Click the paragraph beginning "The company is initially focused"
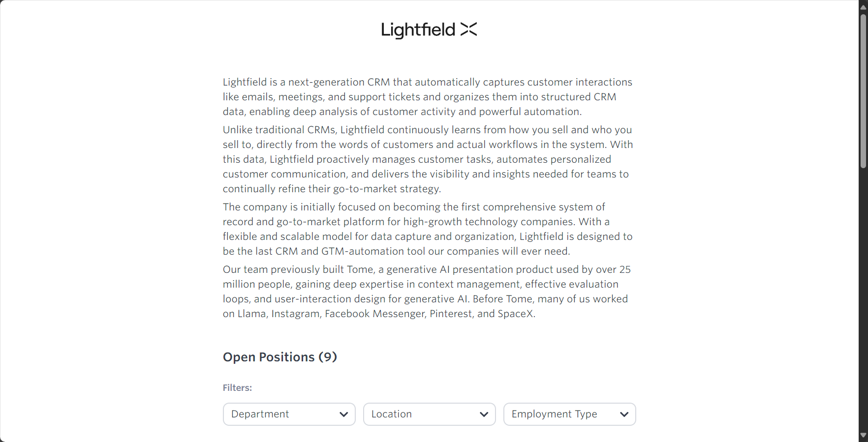The image size is (868, 442). point(428,229)
